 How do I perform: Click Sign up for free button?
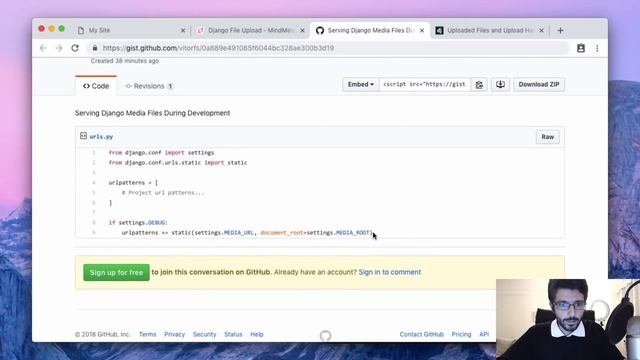pyautogui.click(x=116, y=272)
